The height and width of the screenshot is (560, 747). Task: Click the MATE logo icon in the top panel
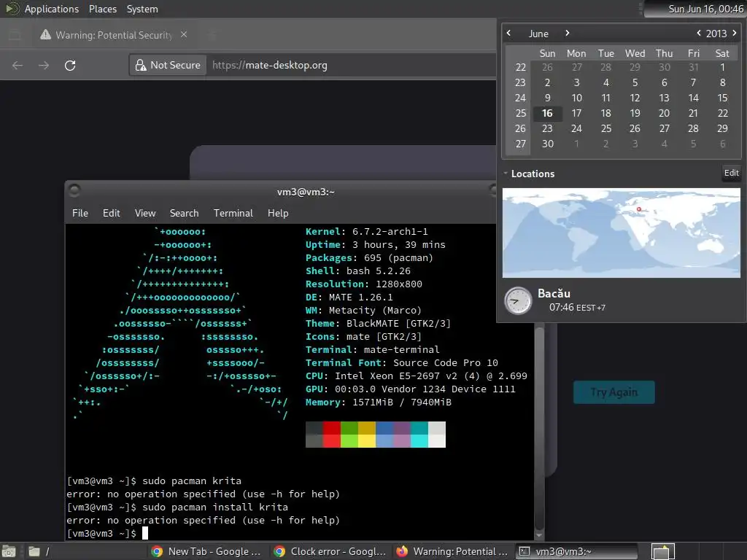(x=12, y=9)
